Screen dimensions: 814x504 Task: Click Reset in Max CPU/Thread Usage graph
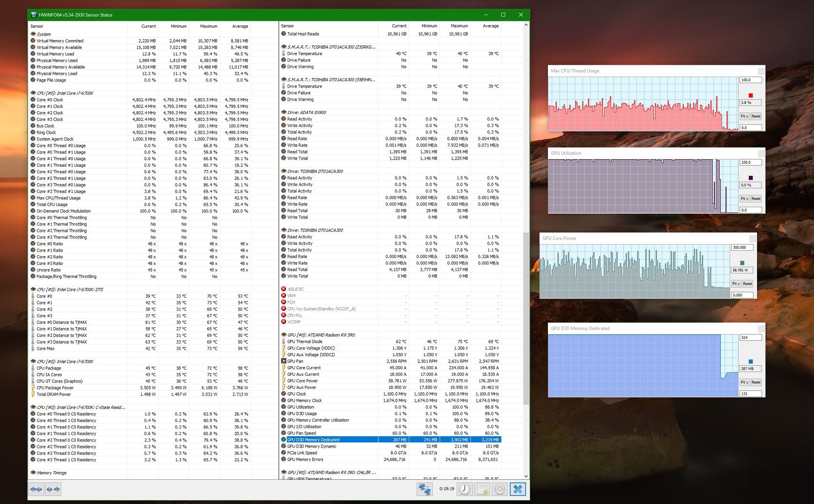(x=756, y=116)
